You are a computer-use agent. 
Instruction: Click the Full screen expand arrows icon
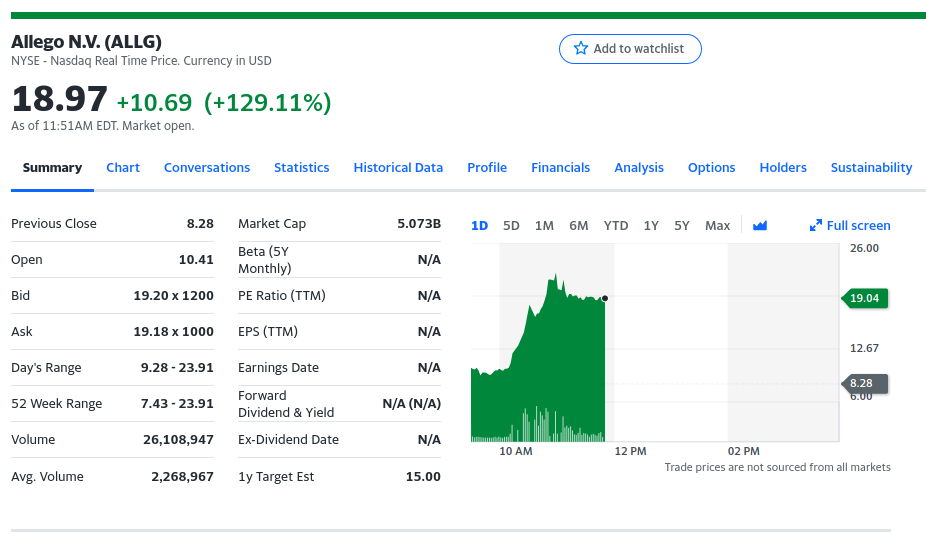(x=816, y=226)
